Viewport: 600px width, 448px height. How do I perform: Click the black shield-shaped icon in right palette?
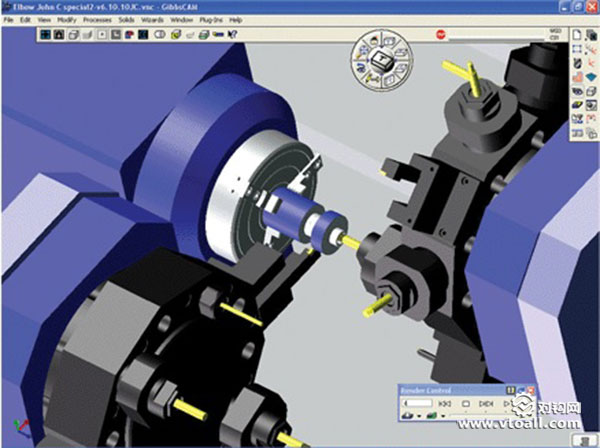point(577,63)
